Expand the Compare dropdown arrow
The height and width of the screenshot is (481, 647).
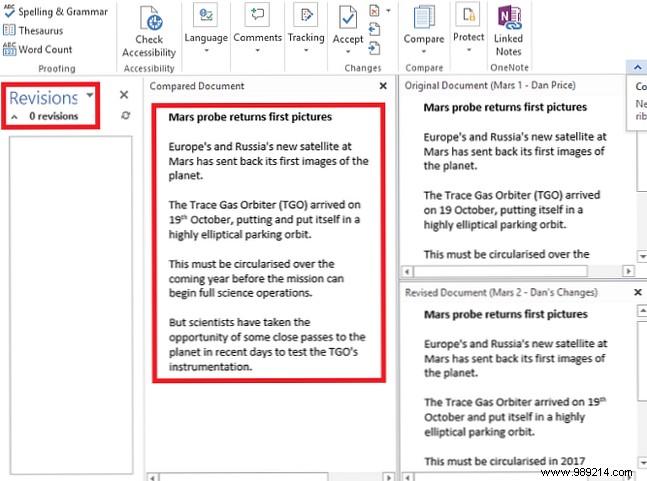click(x=424, y=52)
